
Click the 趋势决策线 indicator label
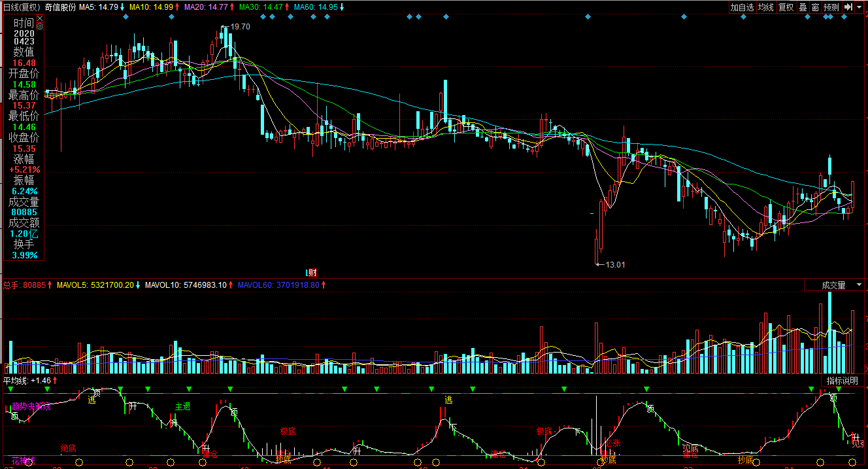coord(31,407)
